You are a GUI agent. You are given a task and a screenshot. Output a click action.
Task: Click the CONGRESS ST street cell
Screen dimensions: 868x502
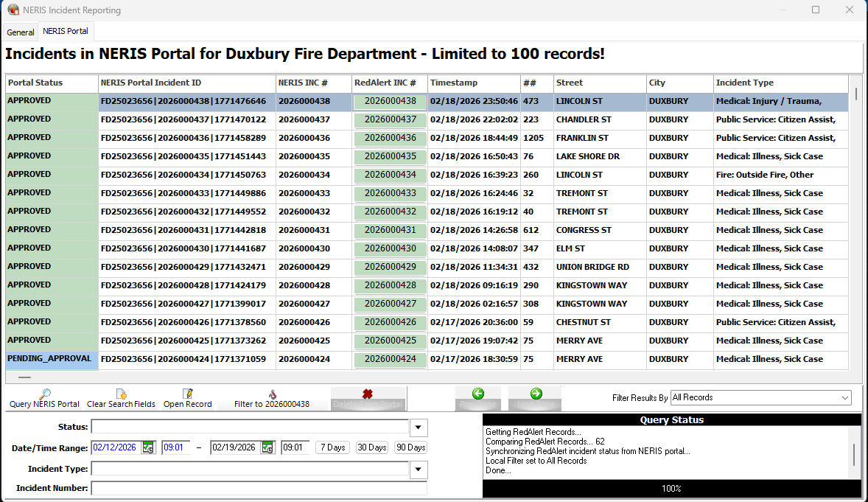click(x=600, y=230)
